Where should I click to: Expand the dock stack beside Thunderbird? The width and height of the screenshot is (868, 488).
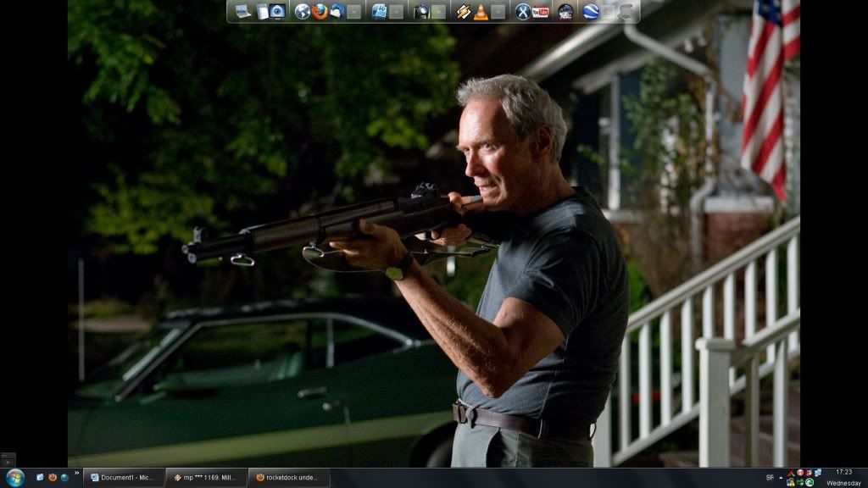(354, 12)
